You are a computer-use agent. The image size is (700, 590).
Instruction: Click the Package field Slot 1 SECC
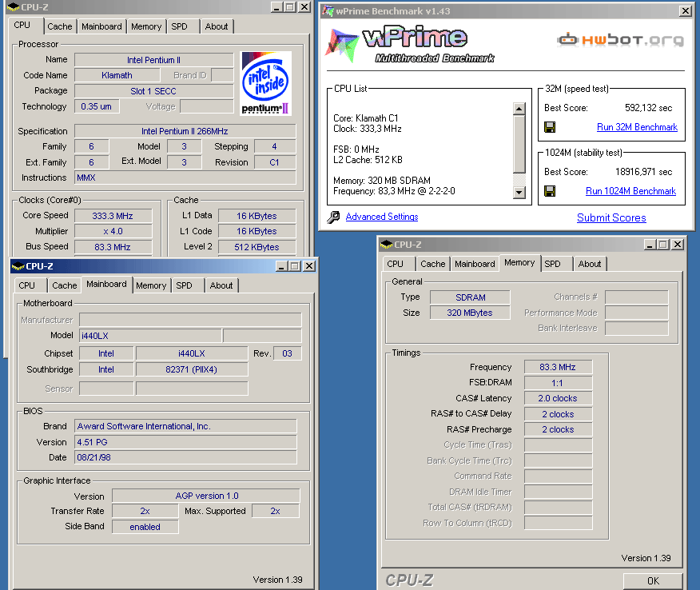point(153,91)
